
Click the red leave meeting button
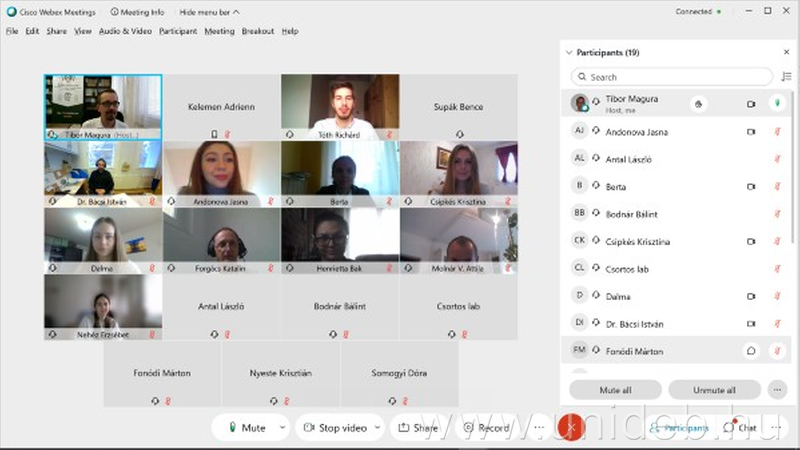tap(571, 427)
